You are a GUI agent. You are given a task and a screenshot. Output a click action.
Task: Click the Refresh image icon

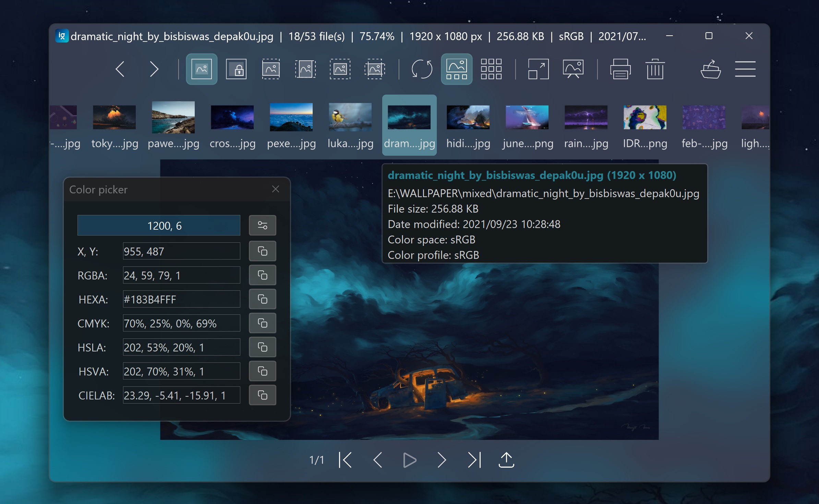click(x=422, y=69)
